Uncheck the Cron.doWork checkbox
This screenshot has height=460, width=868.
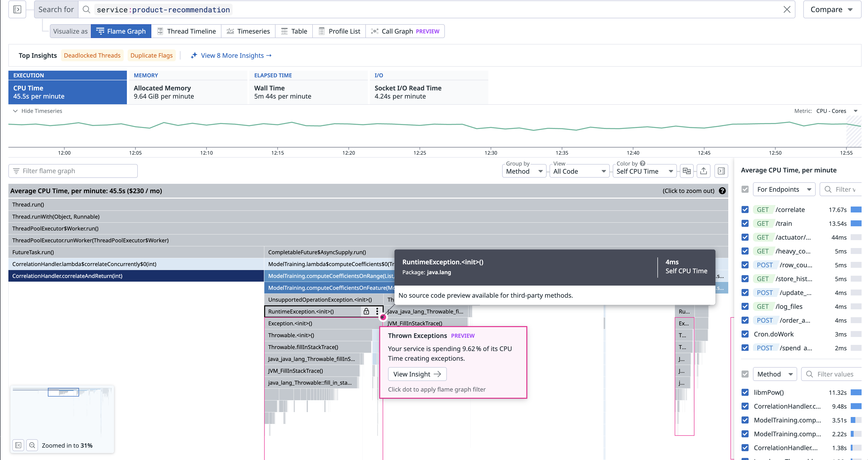[x=745, y=334]
